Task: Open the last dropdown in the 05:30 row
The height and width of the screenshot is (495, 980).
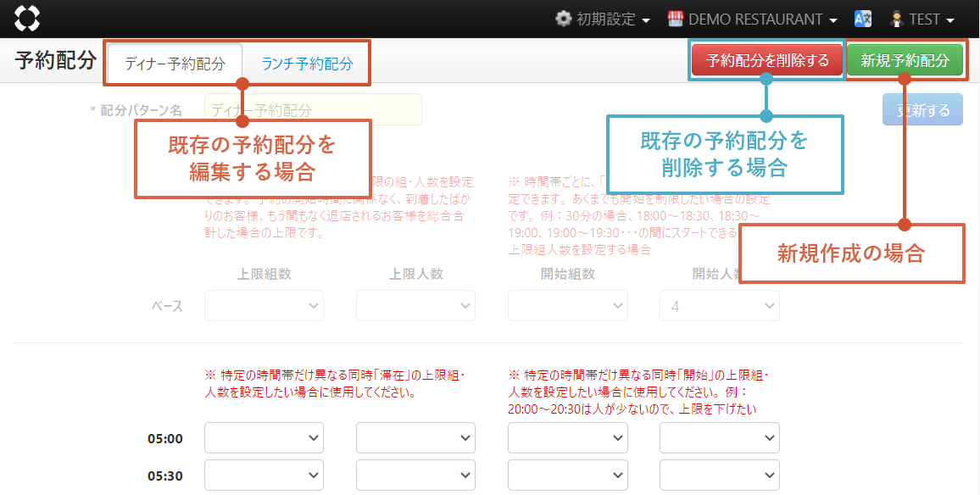Action: tap(720, 476)
